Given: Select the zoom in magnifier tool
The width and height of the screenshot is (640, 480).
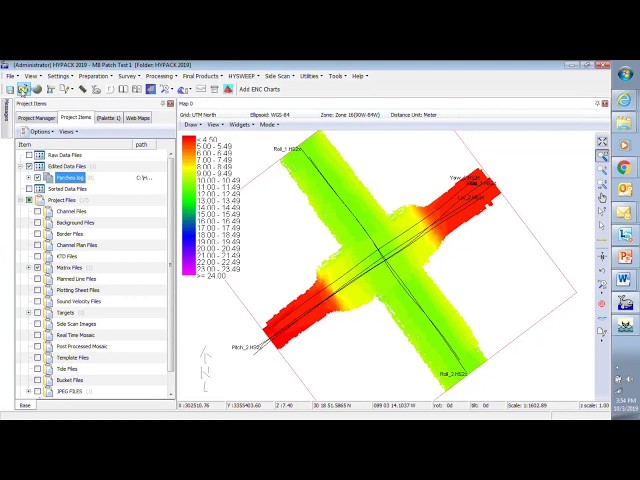Looking at the screenshot, I should pyautogui.click(x=602, y=170).
